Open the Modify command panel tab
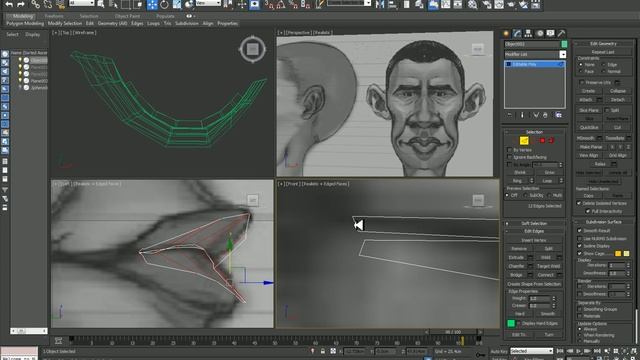This screenshot has width=640, height=360. coord(517,33)
